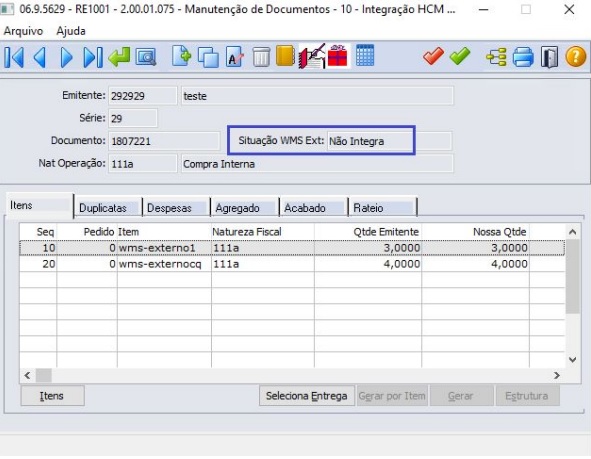Screen dimensions: 591x459
Task: Click Seq cell 20
Action: pos(38,264)
